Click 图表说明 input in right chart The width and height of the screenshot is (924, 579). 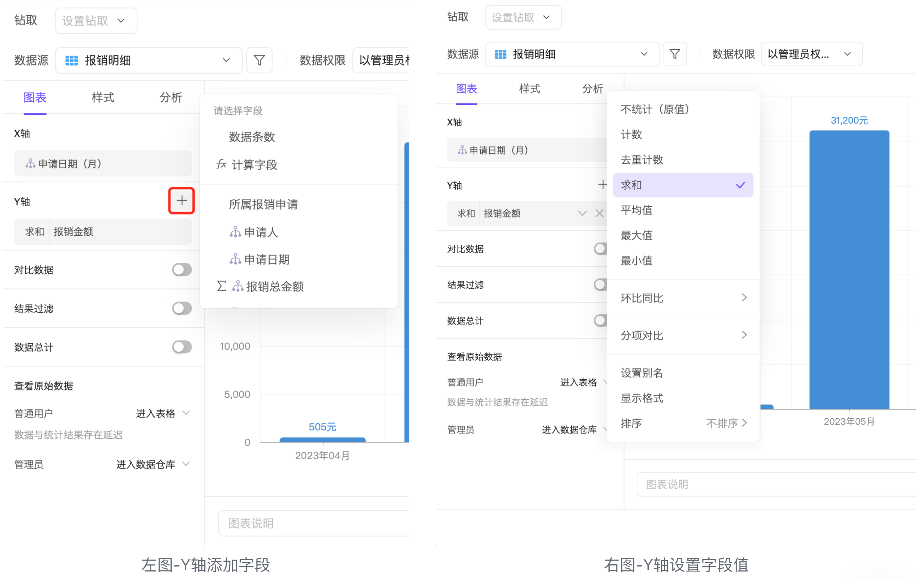(776, 484)
